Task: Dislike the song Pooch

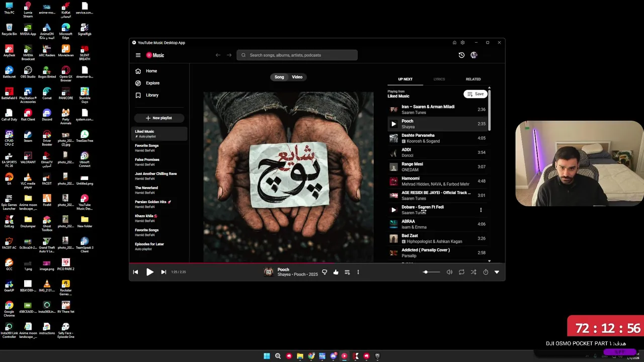Action: [x=325, y=272]
